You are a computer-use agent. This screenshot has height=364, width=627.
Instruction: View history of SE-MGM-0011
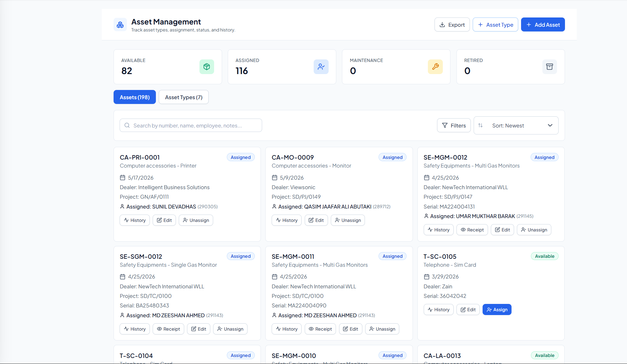tap(287, 329)
